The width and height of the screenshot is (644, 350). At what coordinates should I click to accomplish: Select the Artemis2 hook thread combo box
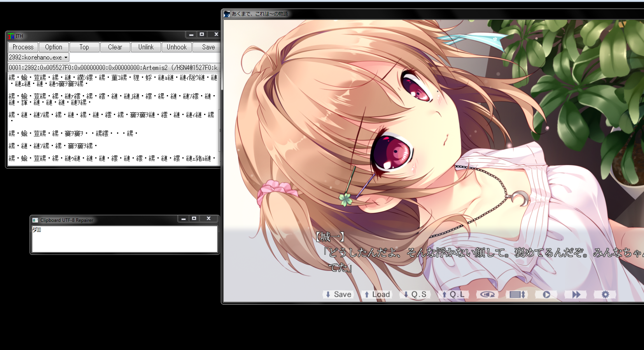pyautogui.click(x=114, y=68)
